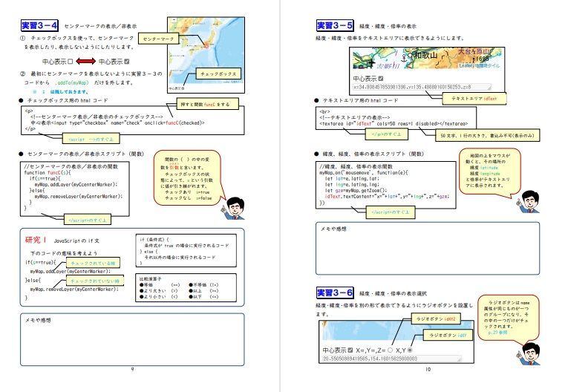Click the speech bubble explaining 引数
Image resolution: width=568 pixels, height=392 pixels.
pyautogui.click(x=188, y=178)
